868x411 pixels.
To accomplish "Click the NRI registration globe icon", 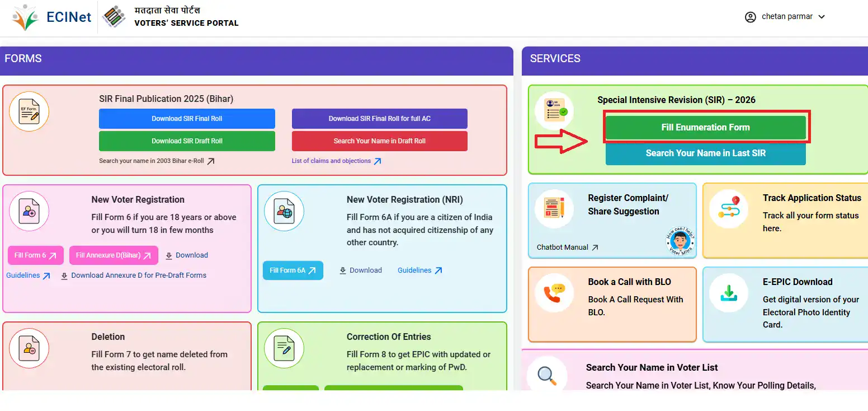I will 284,211.
